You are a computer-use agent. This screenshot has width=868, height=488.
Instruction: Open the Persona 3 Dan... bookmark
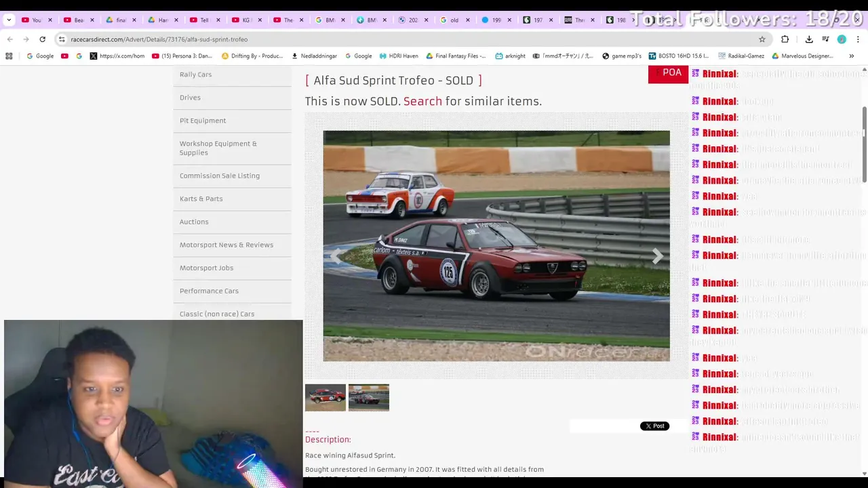[182, 56]
